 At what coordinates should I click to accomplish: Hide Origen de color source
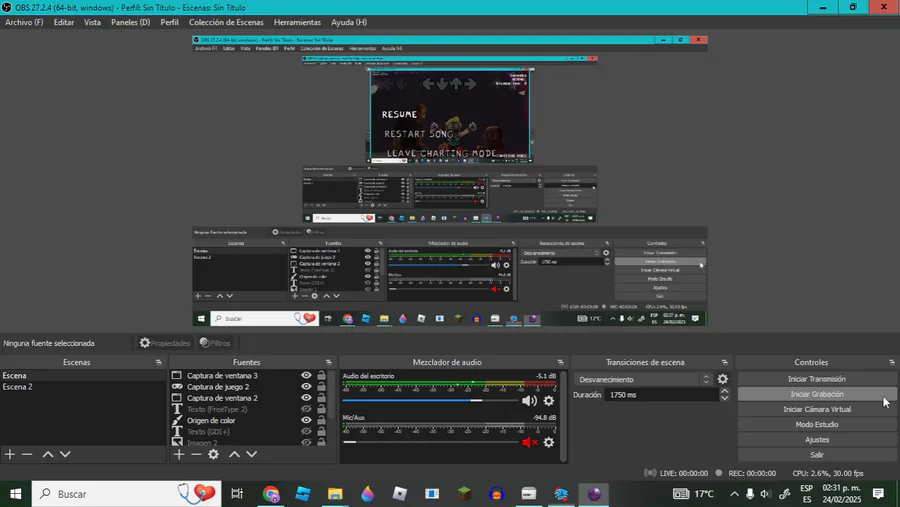tap(307, 420)
